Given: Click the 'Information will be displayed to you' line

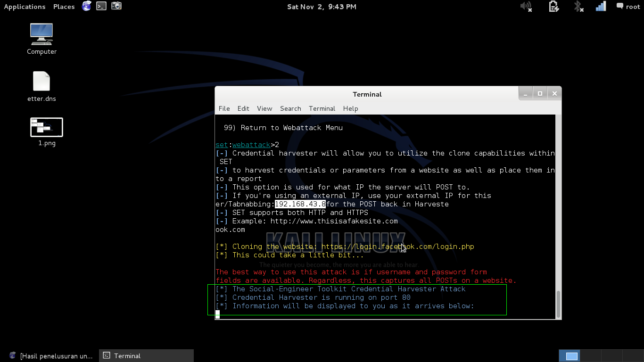Looking at the screenshot, I should click(345, 306).
